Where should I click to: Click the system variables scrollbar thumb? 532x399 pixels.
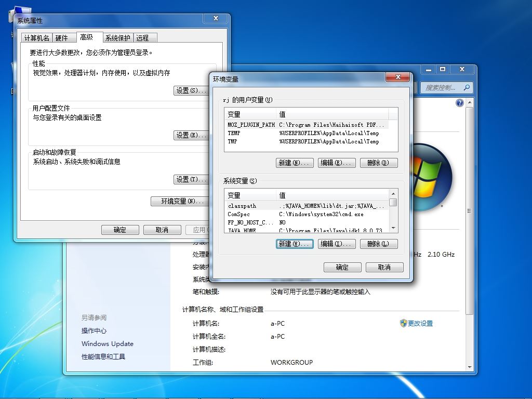[x=393, y=202]
